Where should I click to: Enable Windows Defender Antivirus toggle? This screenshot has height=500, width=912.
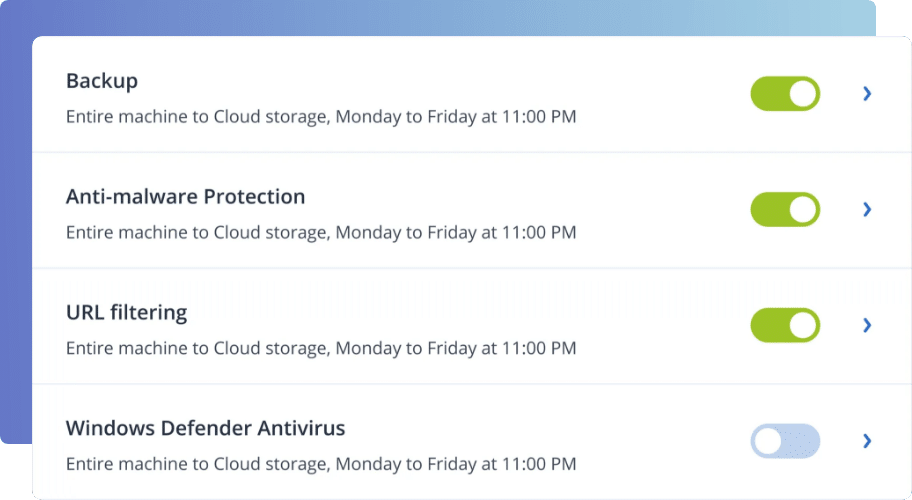pos(785,441)
